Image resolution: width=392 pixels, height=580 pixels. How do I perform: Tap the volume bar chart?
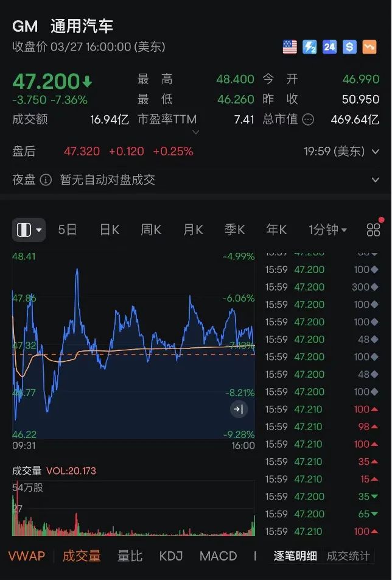pos(133,508)
